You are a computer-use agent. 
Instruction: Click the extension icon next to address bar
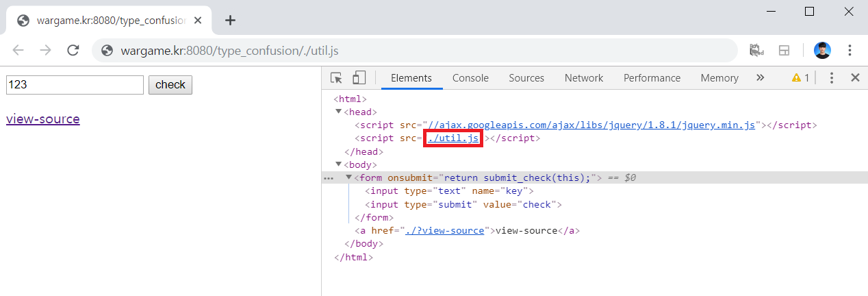[756, 50]
